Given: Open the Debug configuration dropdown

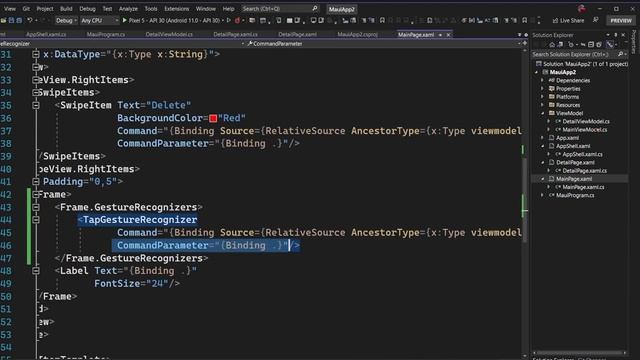Looking at the screenshot, I should [66, 20].
